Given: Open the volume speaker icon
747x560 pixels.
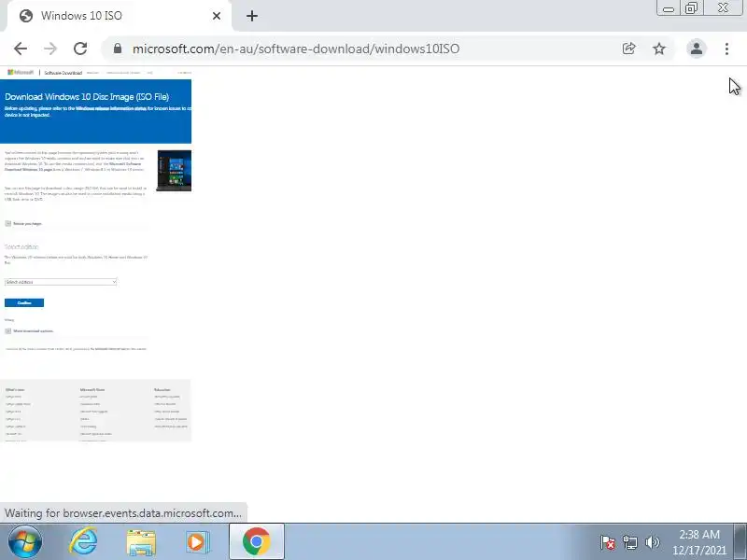Looking at the screenshot, I should click(652, 542).
